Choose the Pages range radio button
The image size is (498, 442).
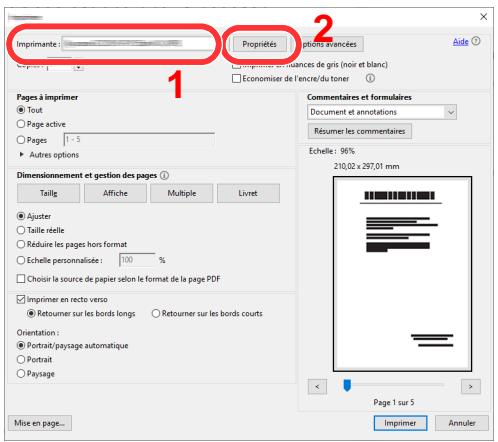pyautogui.click(x=21, y=140)
